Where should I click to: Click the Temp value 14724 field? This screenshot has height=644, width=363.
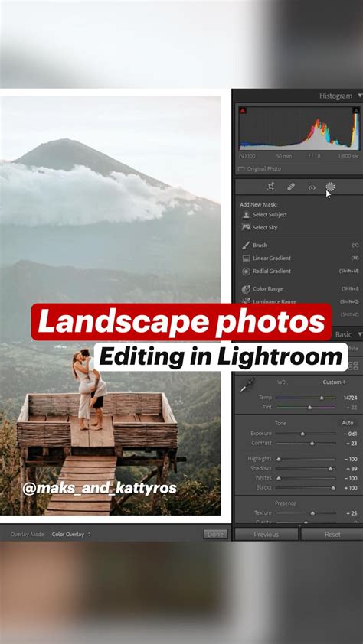click(350, 398)
